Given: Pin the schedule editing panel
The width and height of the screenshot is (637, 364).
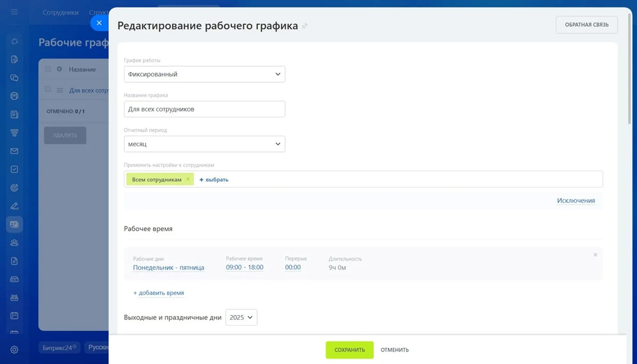Looking at the screenshot, I should tap(305, 26).
